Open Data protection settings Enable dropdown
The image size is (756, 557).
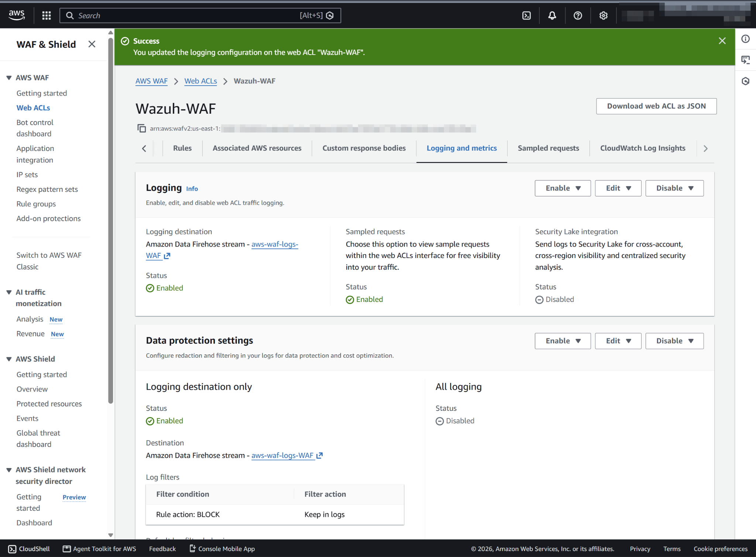[563, 341]
